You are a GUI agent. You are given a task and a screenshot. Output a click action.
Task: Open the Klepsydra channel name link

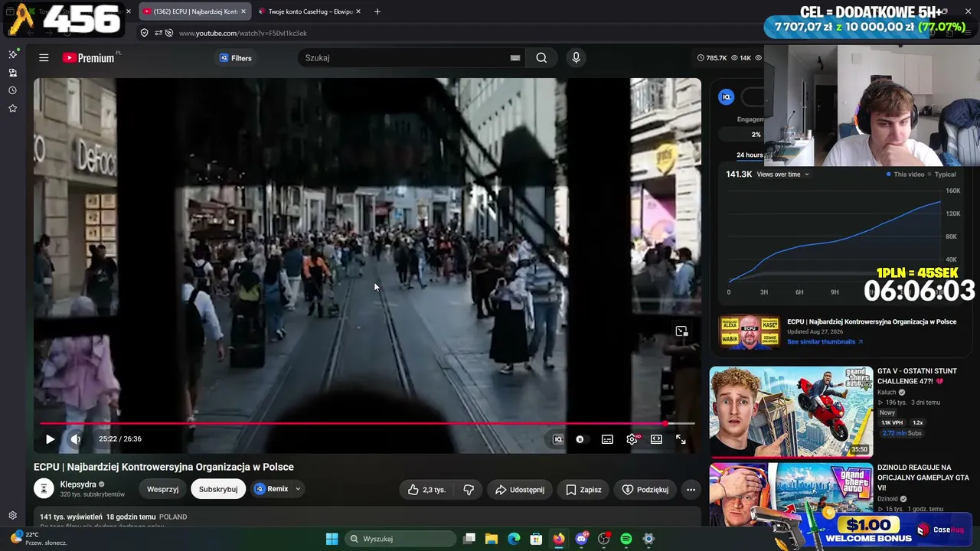[x=78, y=484]
